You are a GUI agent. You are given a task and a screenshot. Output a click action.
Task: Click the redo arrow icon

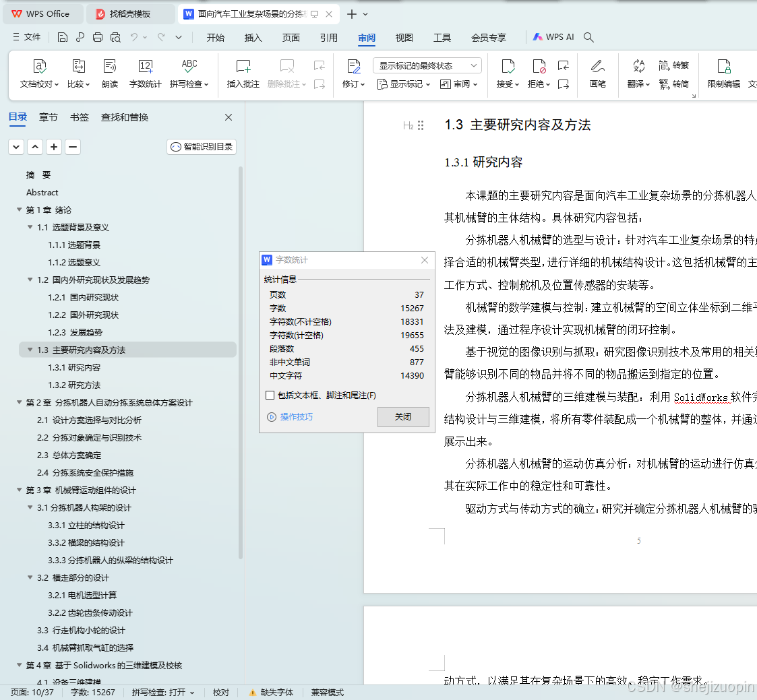[161, 37]
